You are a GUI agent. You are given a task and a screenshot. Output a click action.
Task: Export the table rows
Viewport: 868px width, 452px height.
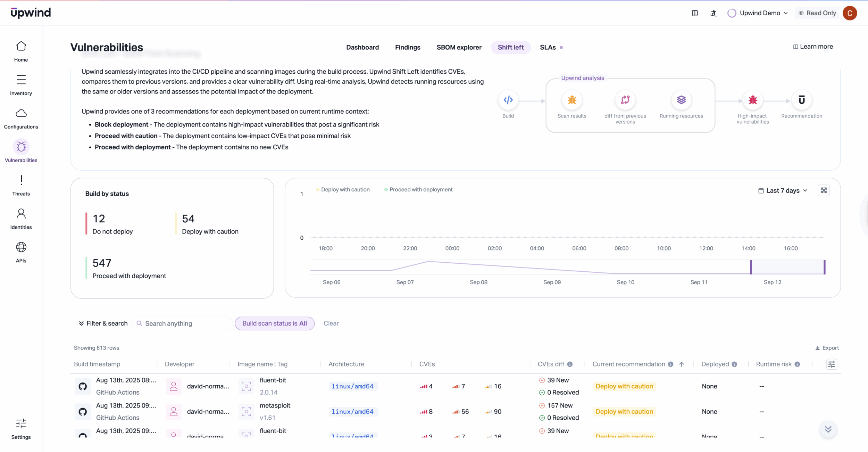coord(827,348)
